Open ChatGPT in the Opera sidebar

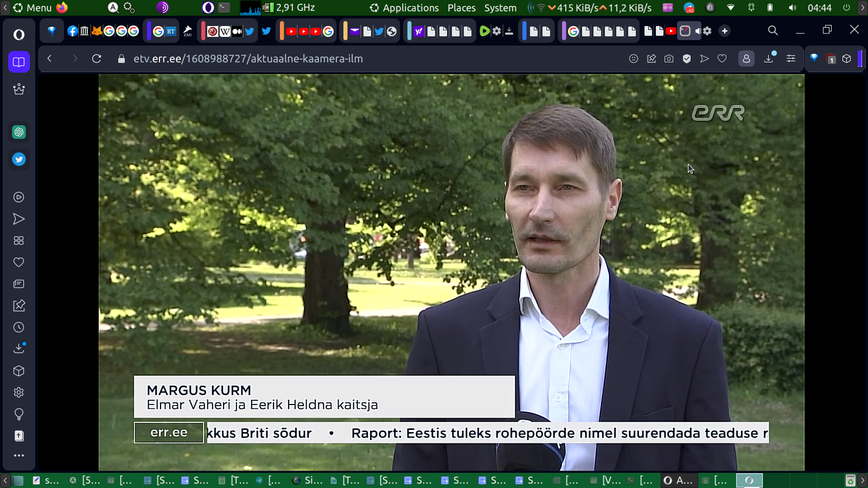coord(19,132)
